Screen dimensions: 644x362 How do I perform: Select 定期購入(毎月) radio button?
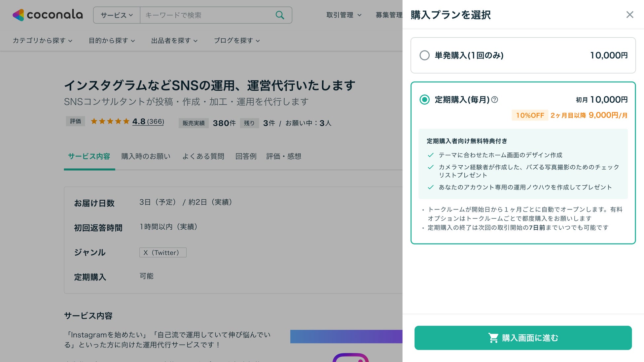[x=424, y=100]
